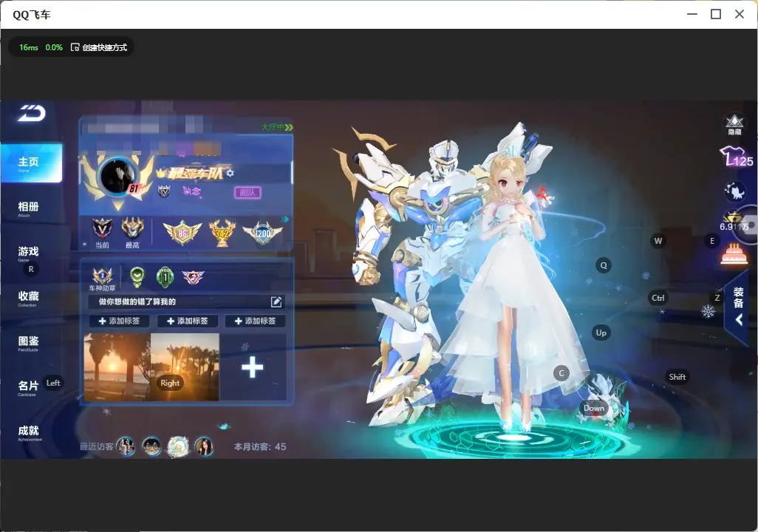Open the sunset palm tree photo thumbnail
The height and width of the screenshot is (532, 758).
pos(117,366)
